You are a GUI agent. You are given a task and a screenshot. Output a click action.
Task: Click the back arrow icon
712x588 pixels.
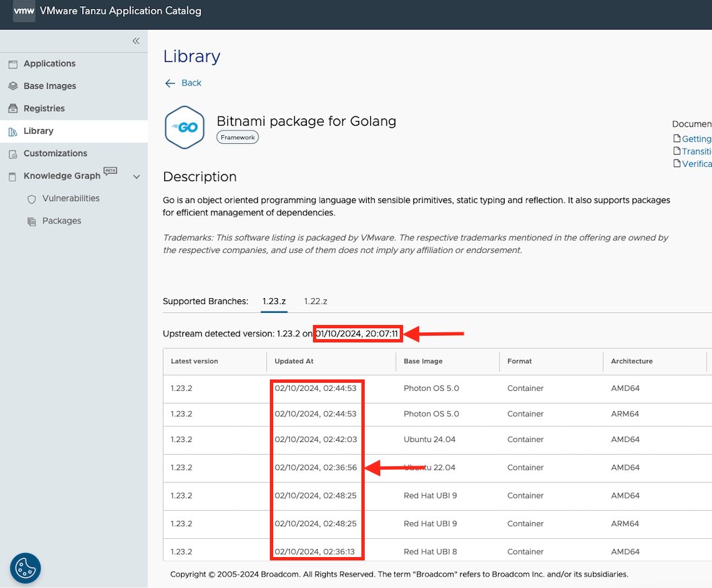point(170,83)
